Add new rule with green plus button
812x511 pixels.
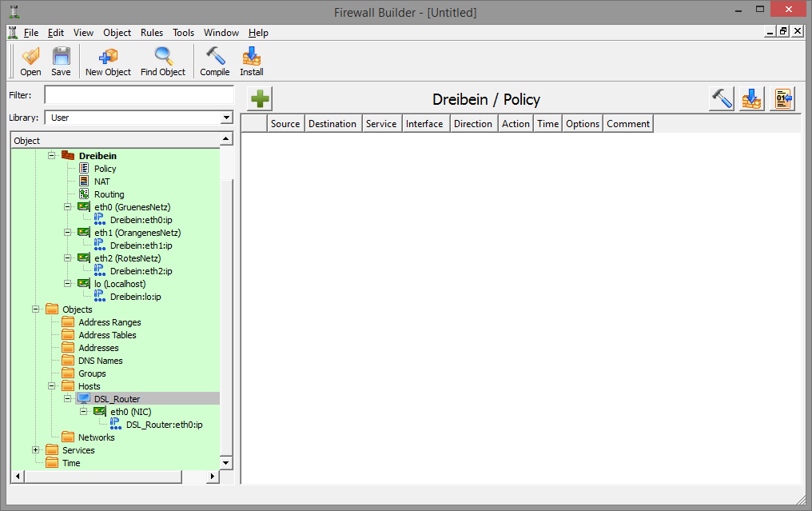pos(261,99)
